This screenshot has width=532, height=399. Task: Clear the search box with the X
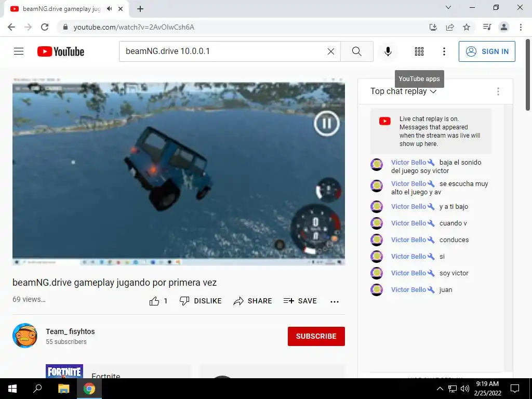(x=331, y=51)
